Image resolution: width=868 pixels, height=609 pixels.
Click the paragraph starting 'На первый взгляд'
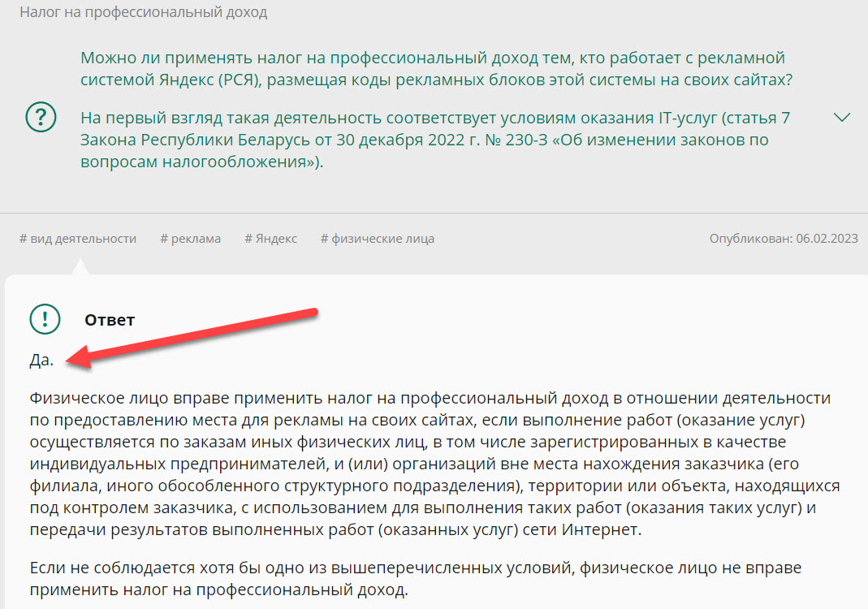pyautogui.click(x=435, y=140)
